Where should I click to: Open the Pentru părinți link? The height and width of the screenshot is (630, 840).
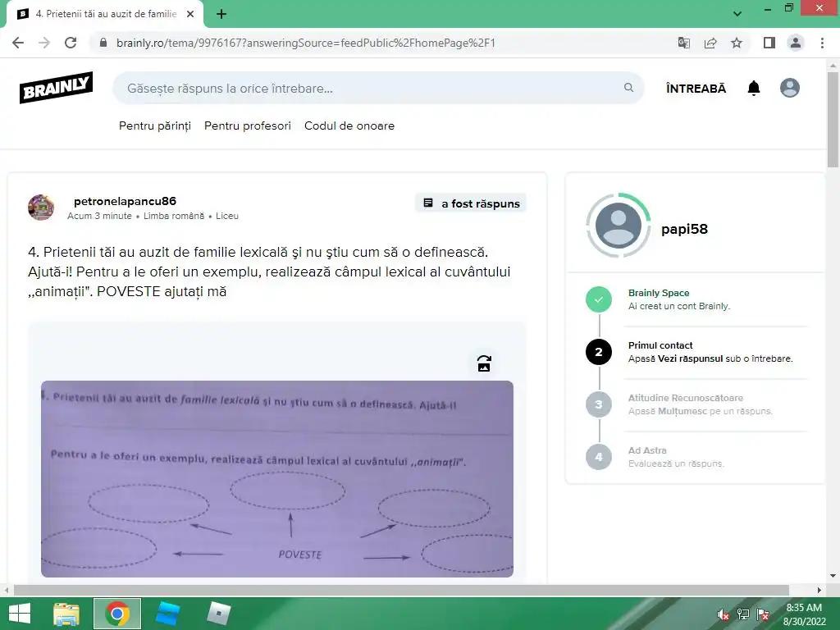[155, 126]
